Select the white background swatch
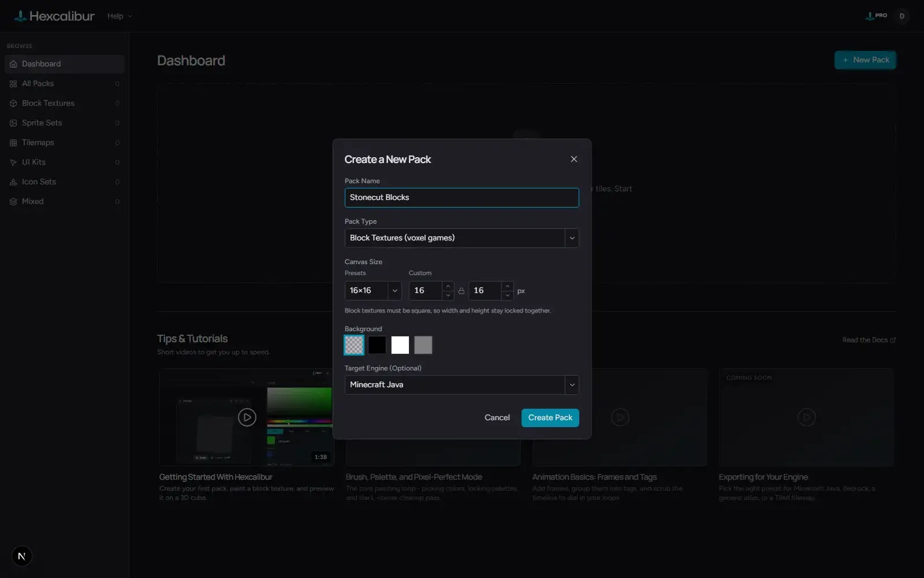Viewport: 924px width, 578px height. pyautogui.click(x=400, y=345)
